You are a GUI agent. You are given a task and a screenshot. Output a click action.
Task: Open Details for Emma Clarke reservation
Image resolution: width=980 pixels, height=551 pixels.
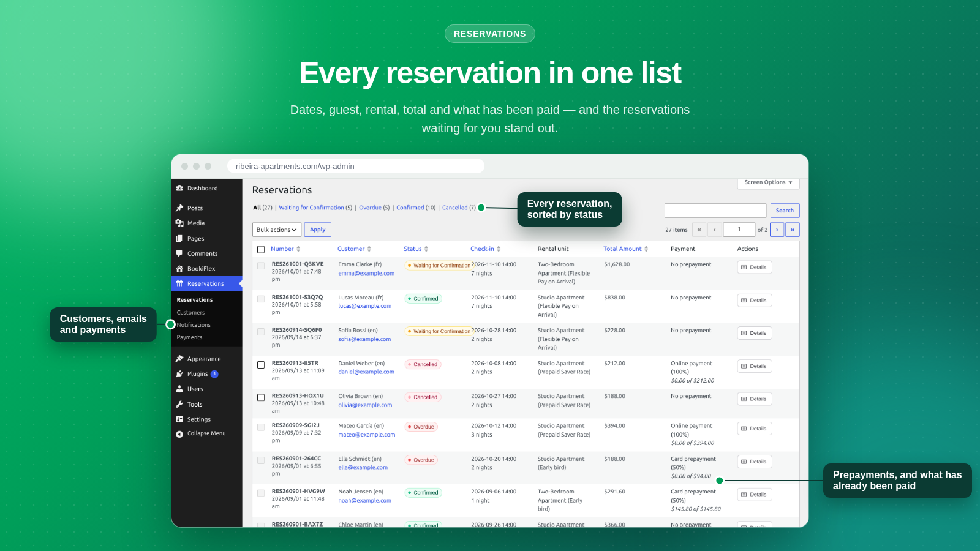755,268
